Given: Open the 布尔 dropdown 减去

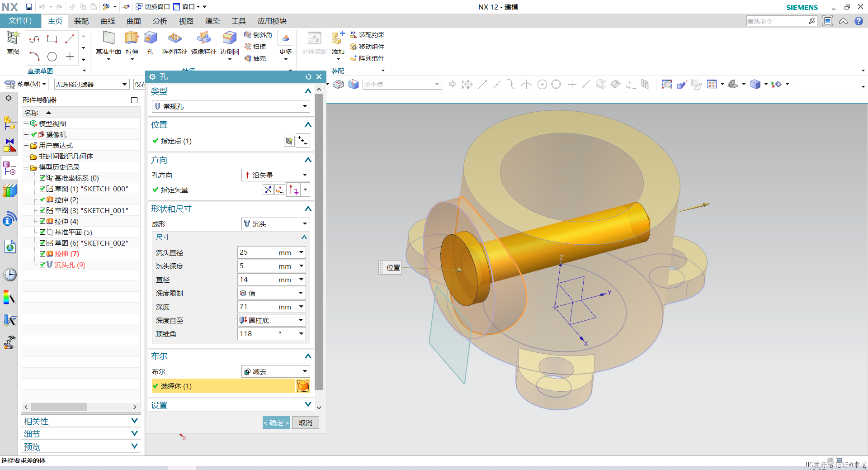Looking at the screenshot, I should [275, 371].
